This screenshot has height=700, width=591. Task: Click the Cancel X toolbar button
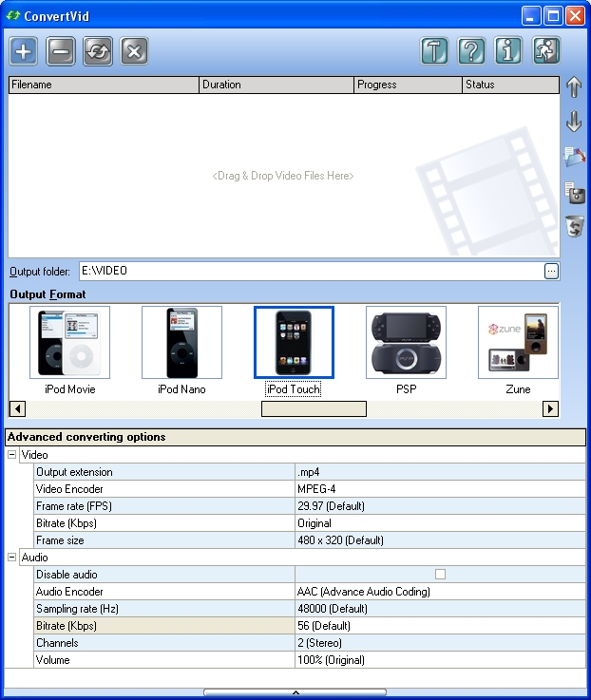point(135,51)
